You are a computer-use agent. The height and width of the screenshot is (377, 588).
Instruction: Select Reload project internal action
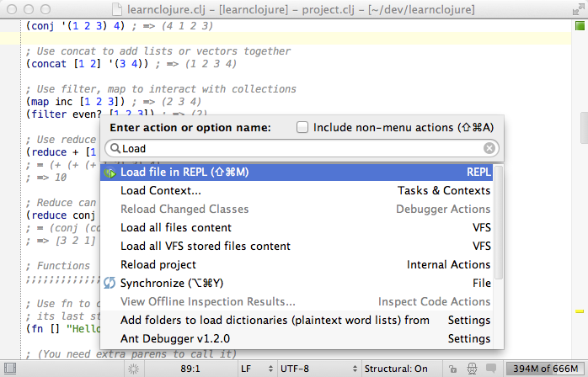coord(297,264)
